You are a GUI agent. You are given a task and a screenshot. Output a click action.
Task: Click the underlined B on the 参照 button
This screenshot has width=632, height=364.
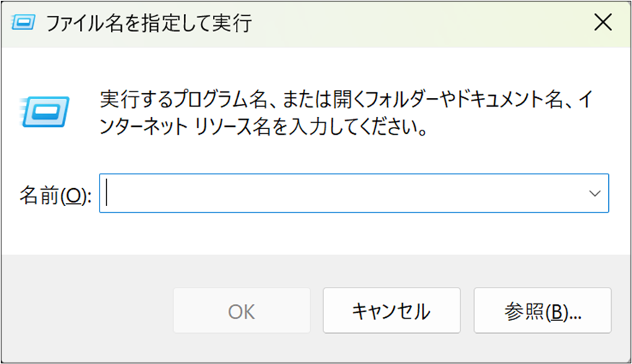[x=555, y=312]
